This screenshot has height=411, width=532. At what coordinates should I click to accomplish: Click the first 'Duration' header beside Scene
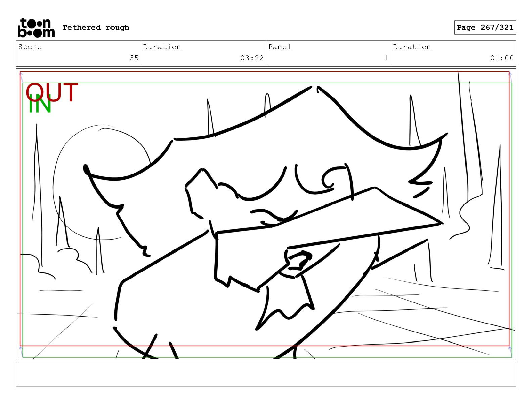point(162,47)
